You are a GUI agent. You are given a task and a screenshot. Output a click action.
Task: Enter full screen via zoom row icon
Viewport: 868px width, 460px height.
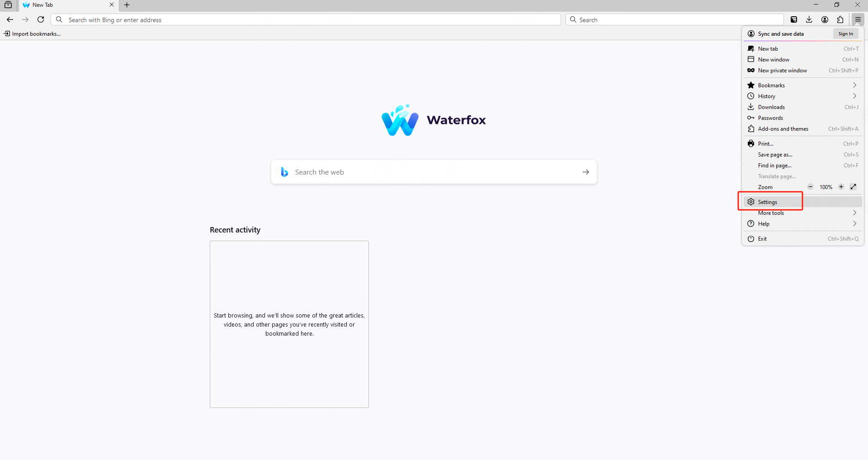click(x=853, y=187)
